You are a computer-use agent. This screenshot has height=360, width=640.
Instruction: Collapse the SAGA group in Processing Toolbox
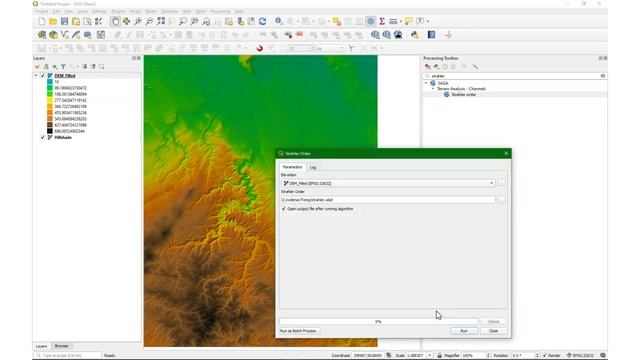(426, 83)
